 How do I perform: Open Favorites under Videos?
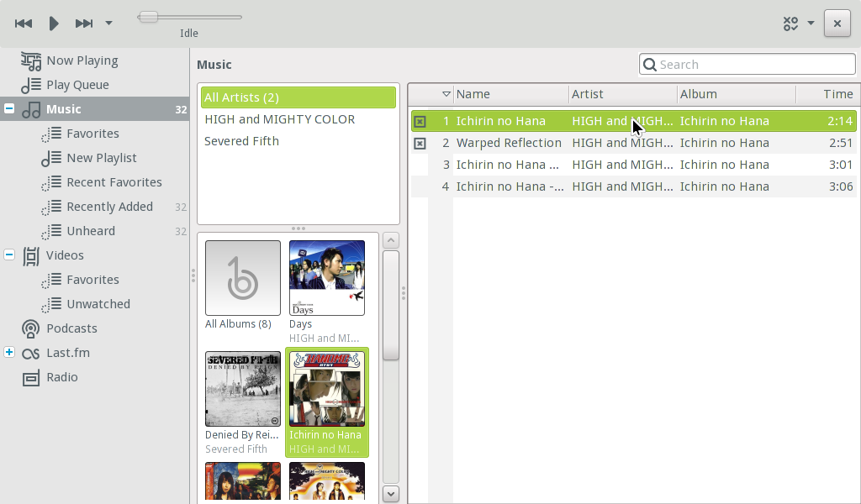pyautogui.click(x=94, y=280)
